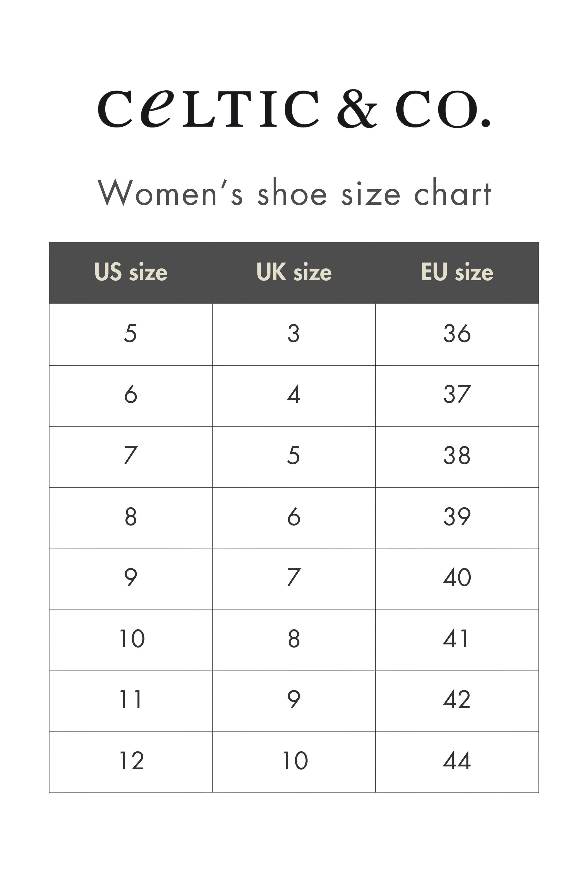Pick the EU size 39 cell
588x882 pixels.
point(457,517)
